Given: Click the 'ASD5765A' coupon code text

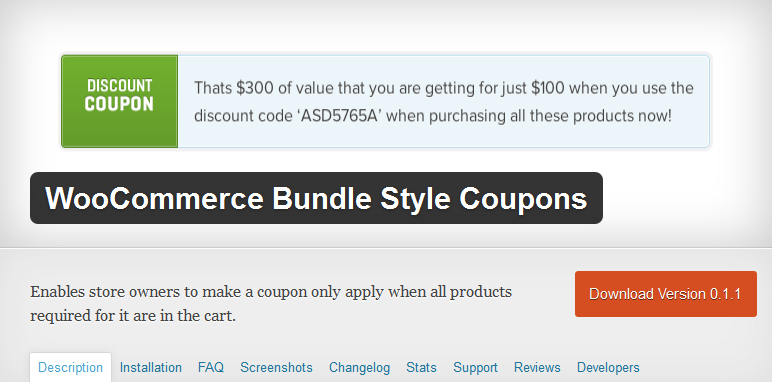Looking at the screenshot, I should [338, 116].
